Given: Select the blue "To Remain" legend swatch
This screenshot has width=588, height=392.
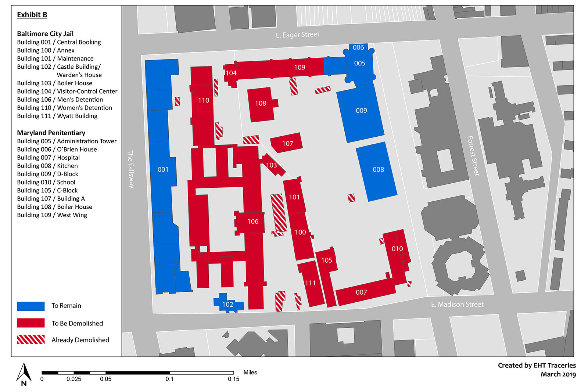Looking at the screenshot, I should click(31, 306).
